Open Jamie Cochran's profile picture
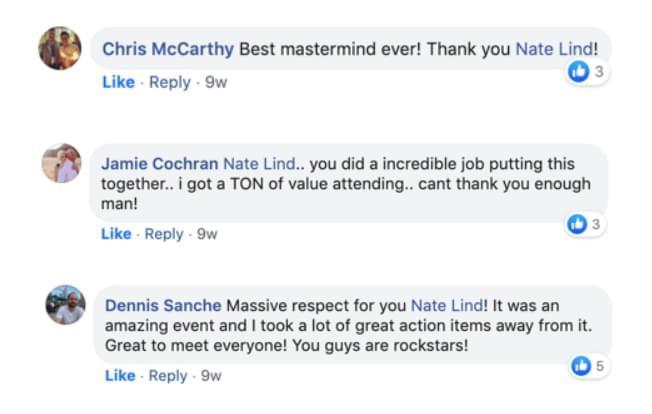Screen dimensions: 652x414 [62, 163]
